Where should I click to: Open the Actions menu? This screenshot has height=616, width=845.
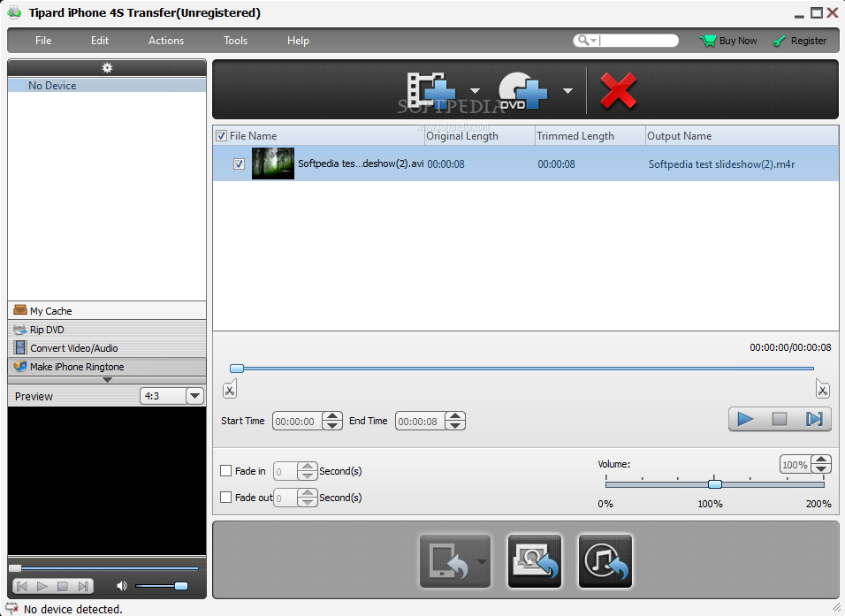pyautogui.click(x=166, y=41)
